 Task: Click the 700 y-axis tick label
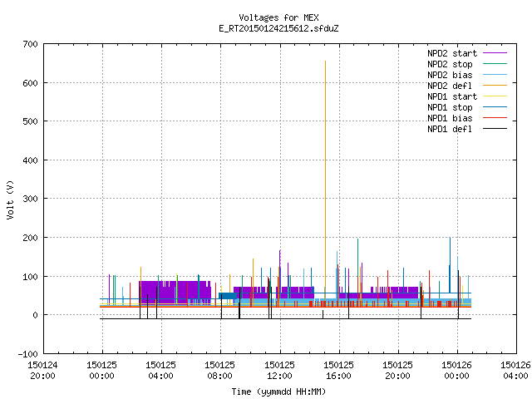click(31, 44)
